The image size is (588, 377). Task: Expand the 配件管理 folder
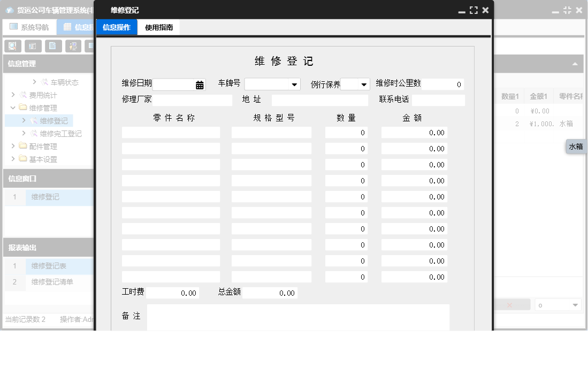[12, 146]
